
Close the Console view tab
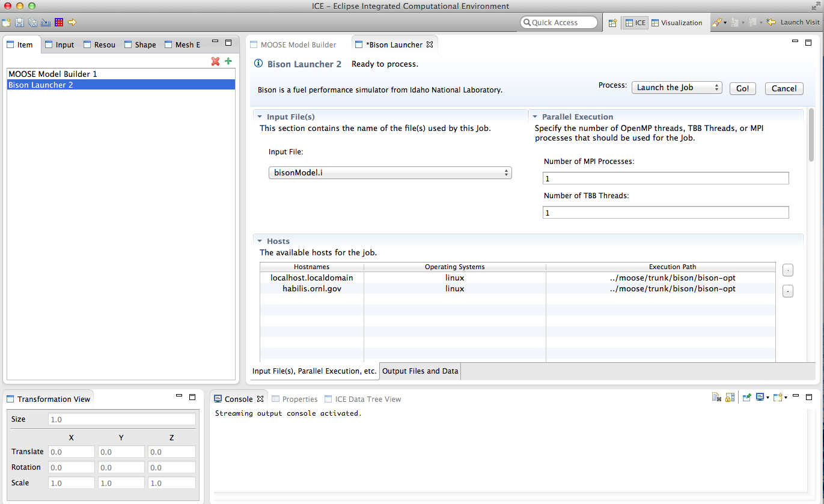pos(260,399)
